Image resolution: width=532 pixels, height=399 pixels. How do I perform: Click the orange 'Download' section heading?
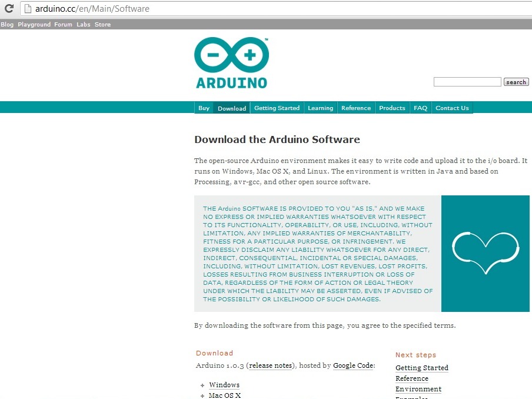click(x=214, y=353)
